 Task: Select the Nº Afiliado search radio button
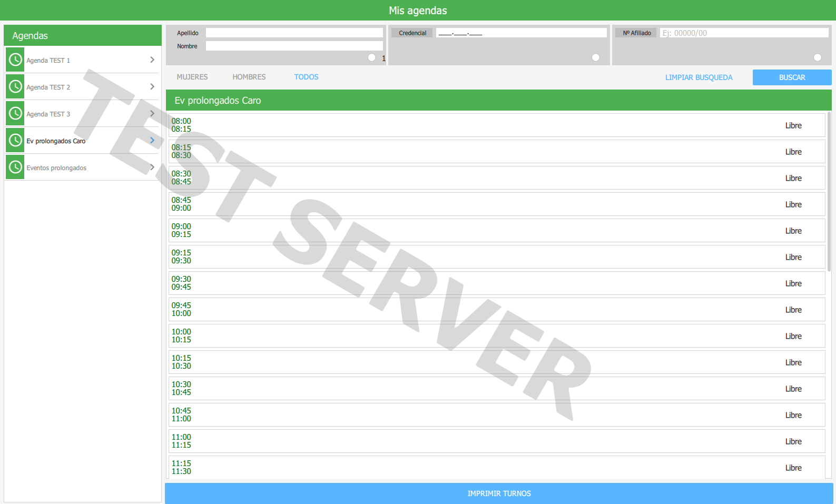point(818,57)
